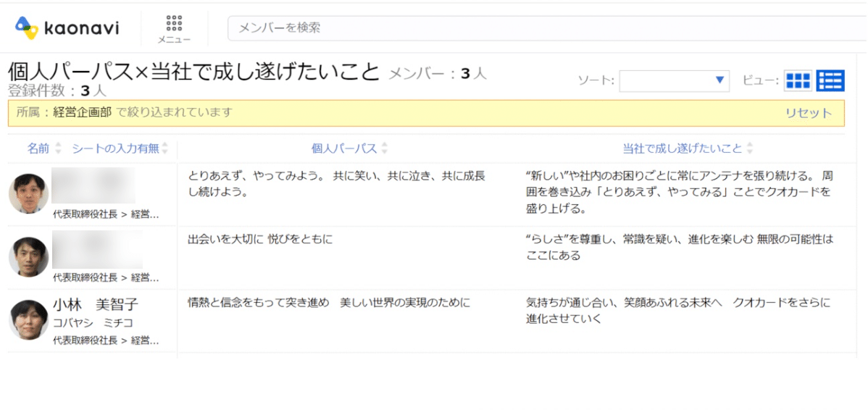Switch to the list view icon
This screenshot has height=410, width=868.
[830, 81]
